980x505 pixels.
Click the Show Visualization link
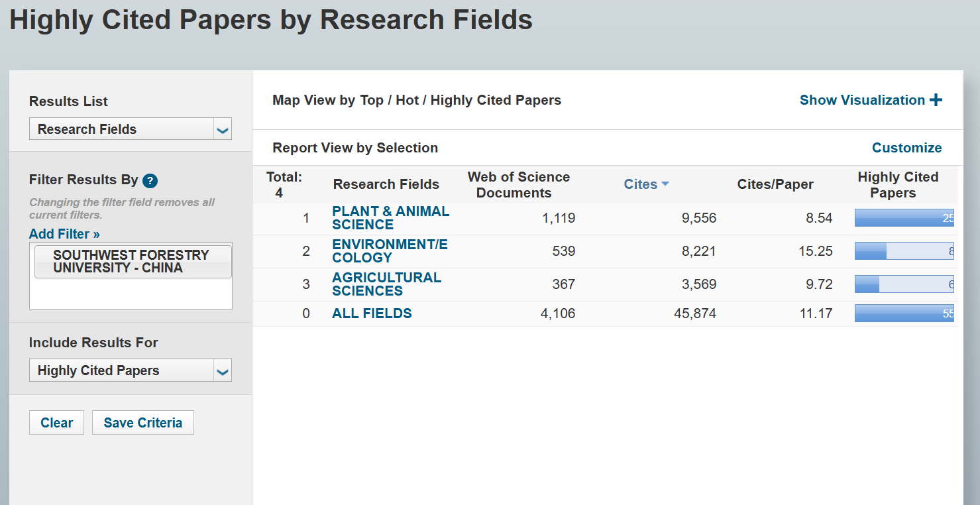(x=862, y=100)
